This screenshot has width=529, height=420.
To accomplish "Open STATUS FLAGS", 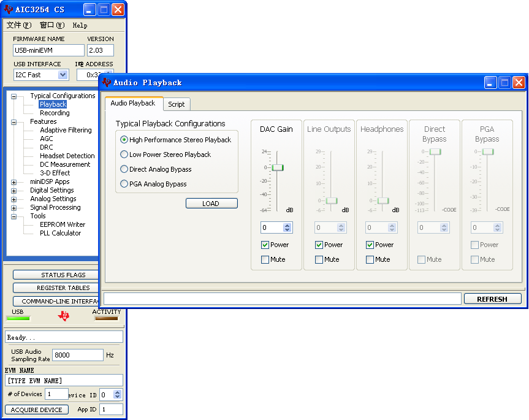I will point(56,275).
